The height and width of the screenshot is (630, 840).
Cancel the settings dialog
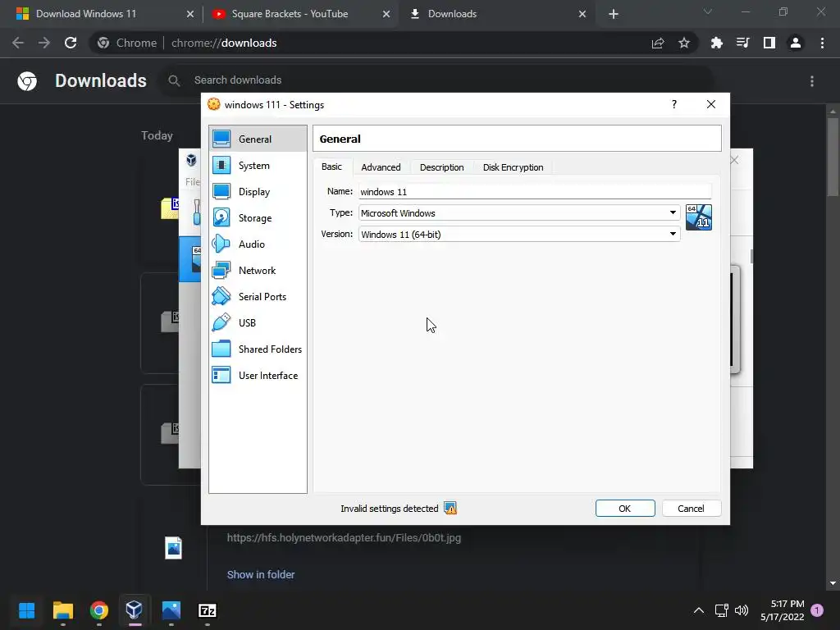click(x=691, y=509)
